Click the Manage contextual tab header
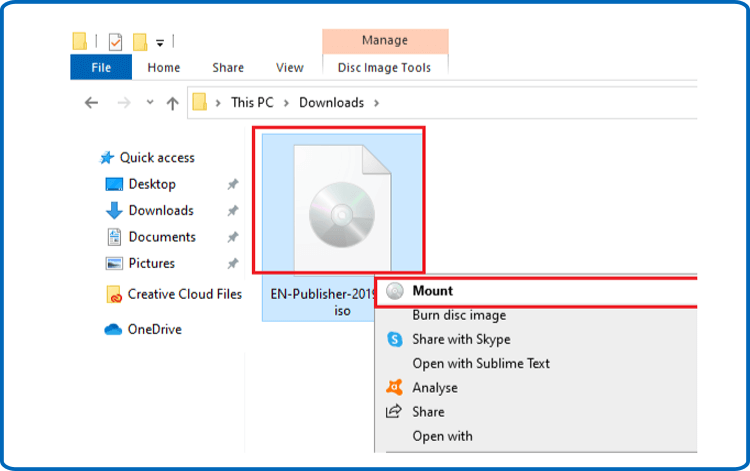 click(385, 41)
